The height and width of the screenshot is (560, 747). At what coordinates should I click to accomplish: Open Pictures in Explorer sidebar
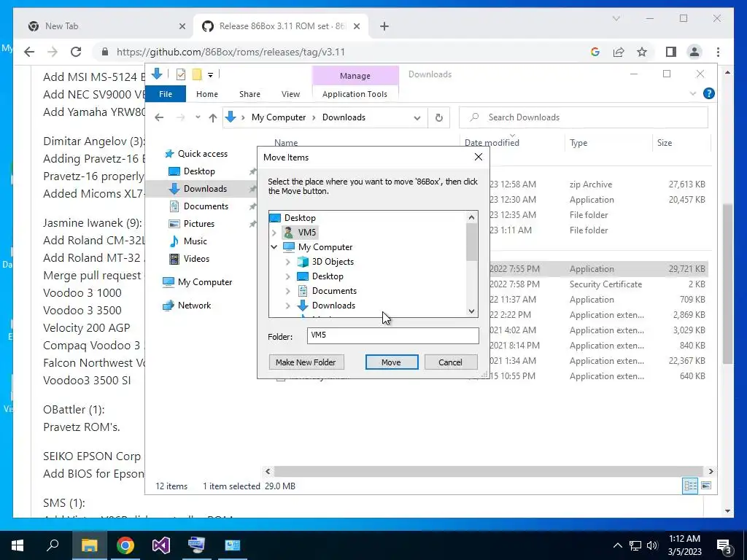[192, 223]
